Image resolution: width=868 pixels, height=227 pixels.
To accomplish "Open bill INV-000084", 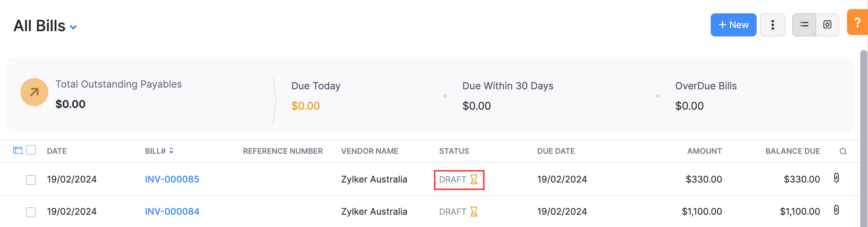I will (172, 211).
